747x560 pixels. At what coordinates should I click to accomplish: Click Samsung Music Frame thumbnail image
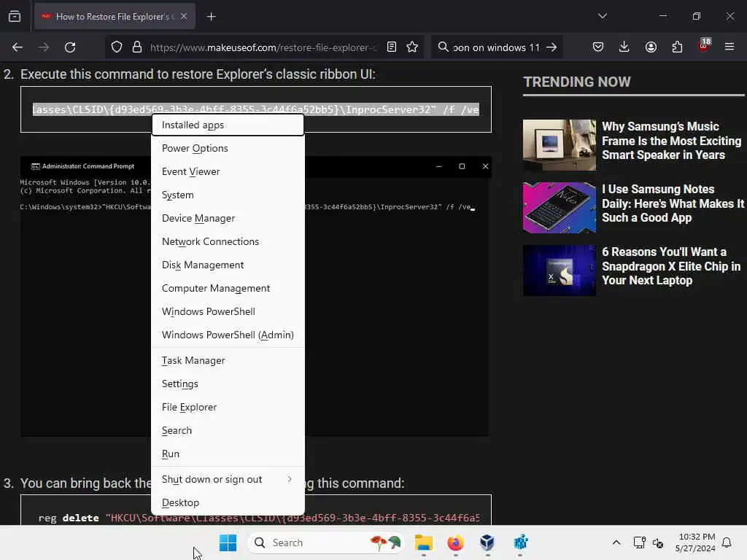click(x=560, y=145)
